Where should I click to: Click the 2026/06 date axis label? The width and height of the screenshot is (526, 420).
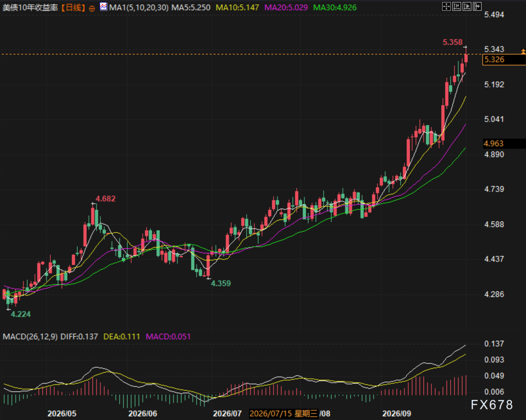143,414
